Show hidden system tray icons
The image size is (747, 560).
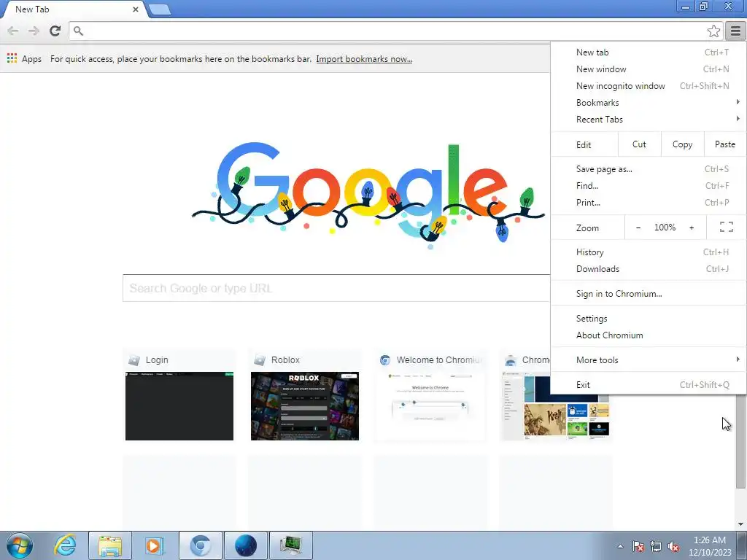[x=620, y=547]
